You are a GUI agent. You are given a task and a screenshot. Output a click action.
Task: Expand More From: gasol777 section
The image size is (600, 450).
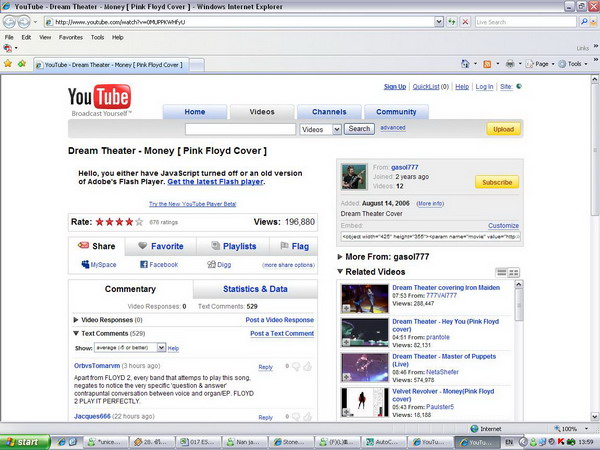pos(339,257)
